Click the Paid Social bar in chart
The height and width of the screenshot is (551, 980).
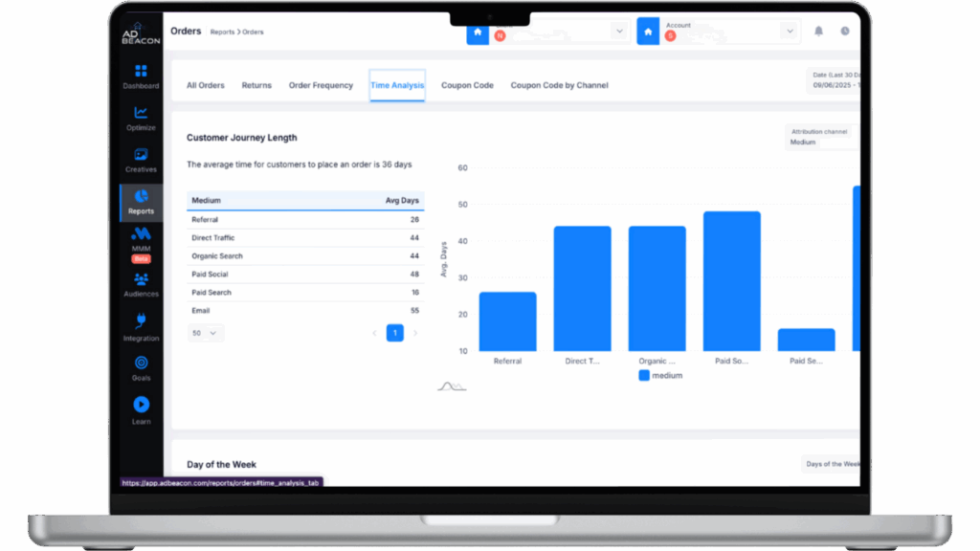click(x=731, y=281)
